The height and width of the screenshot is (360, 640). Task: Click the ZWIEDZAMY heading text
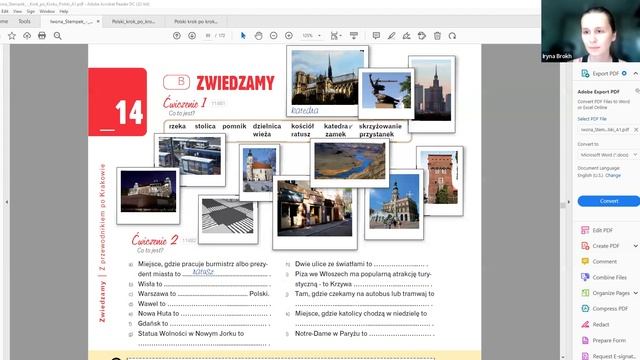coord(236,83)
